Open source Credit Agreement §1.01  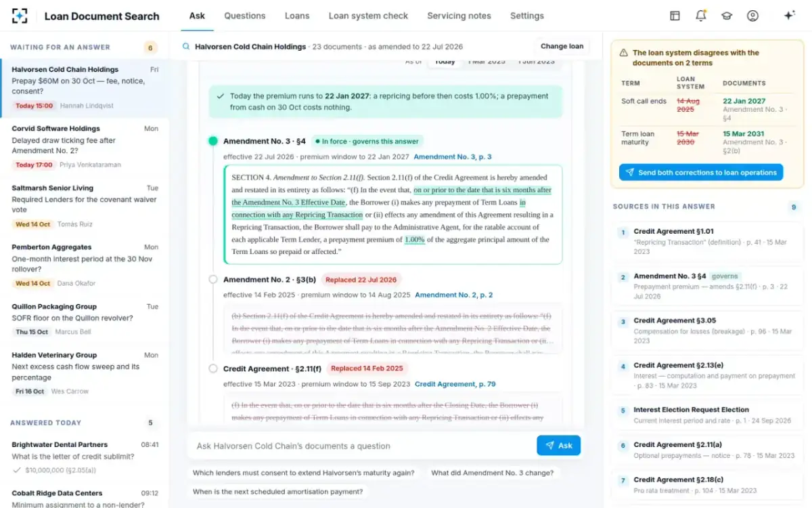pyautogui.click(x=707, y=242)
